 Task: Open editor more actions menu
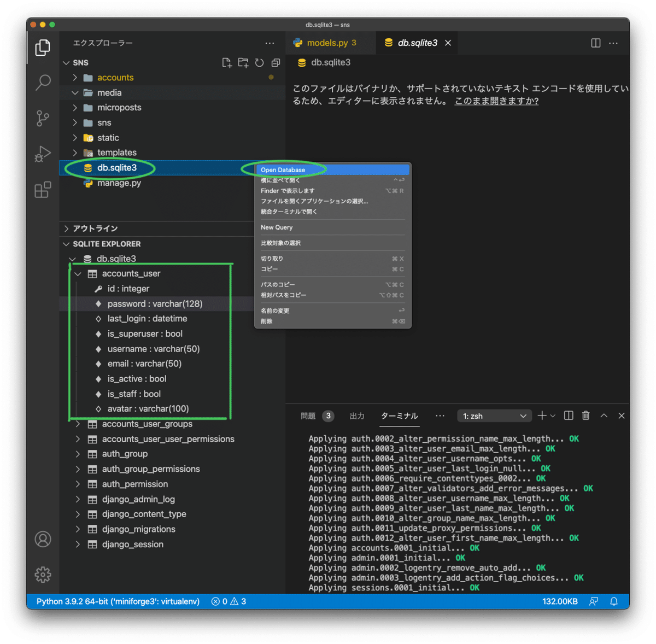(x=613, y=43)
